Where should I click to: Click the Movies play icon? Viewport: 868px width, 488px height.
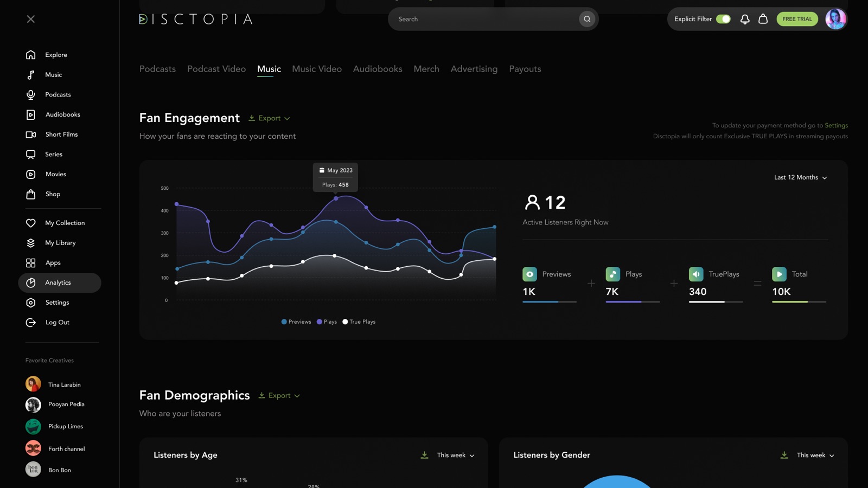tap(31, 174)
